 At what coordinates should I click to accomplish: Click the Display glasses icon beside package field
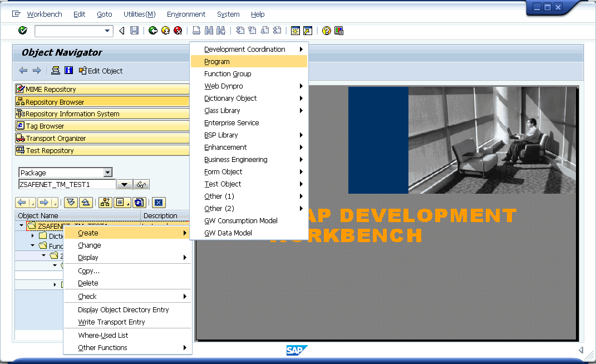[141, 185]
